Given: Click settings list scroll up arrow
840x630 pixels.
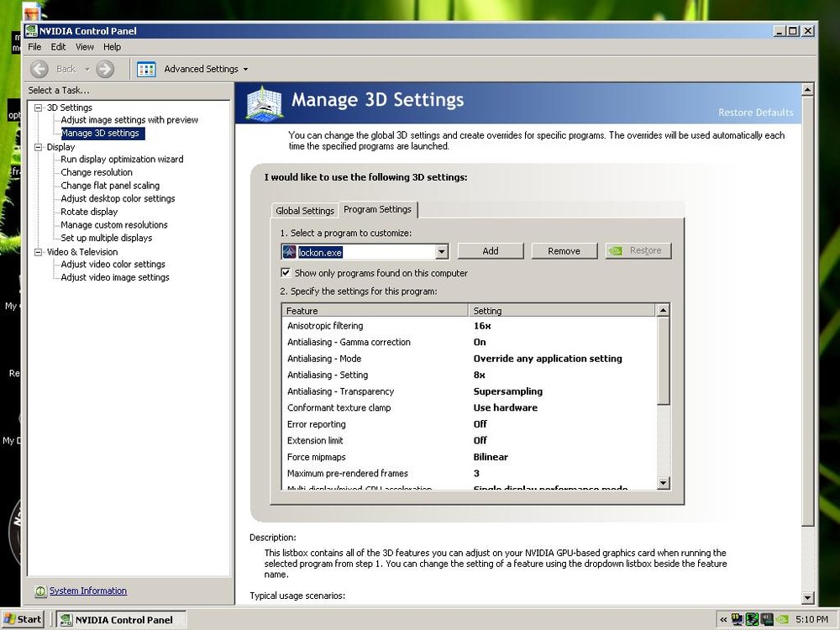Looking at the screenshot, I should pos(663,310).
